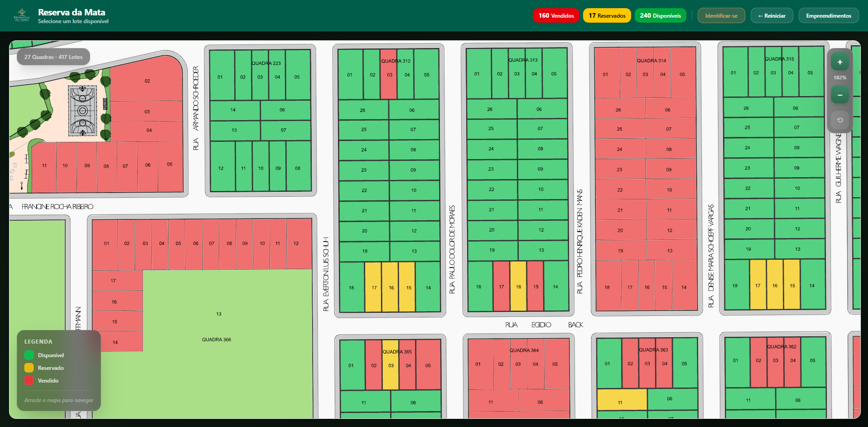
Task: Click the '27 Quadras · 417 Lotes' label
Action: click(53, 57)
